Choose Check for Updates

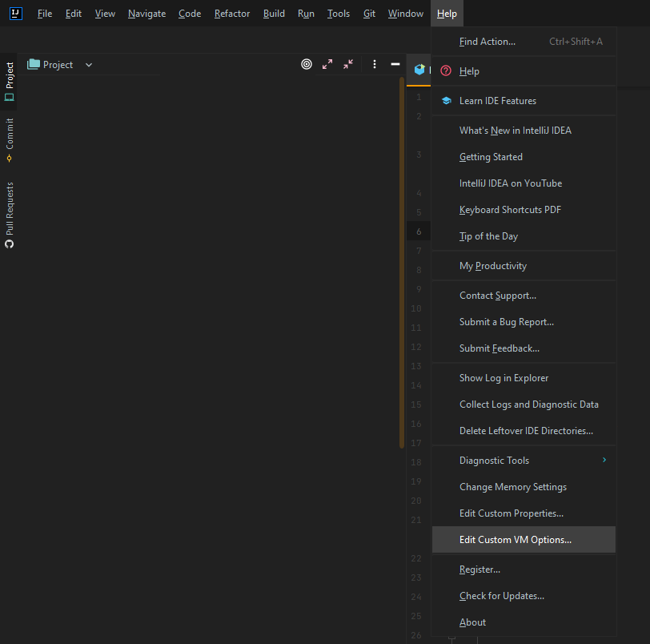pos(501,596)
